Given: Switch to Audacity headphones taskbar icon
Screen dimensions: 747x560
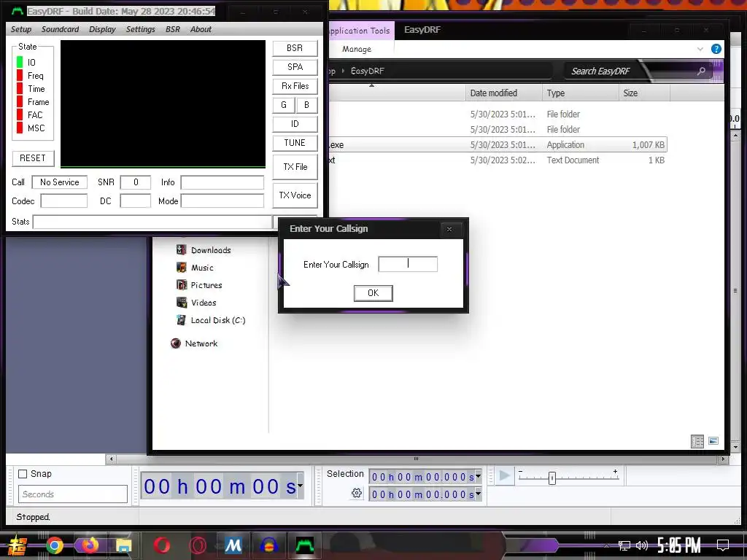Looking at the screenshot, I should pyautogui.click(x=268, y=545).
